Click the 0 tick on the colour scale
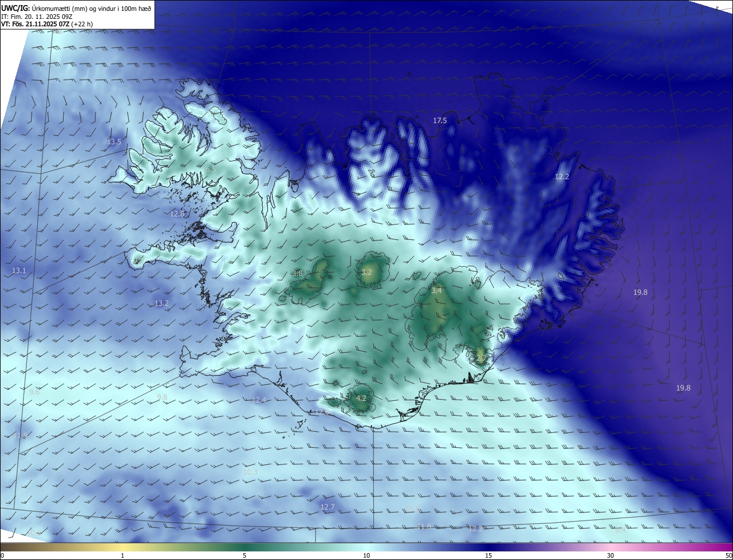The height and width of the screenshot is (560, 733). (x=2, y=555)
